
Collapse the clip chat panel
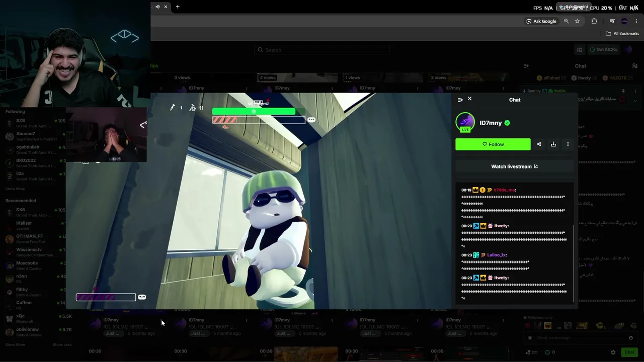point(460,100)
